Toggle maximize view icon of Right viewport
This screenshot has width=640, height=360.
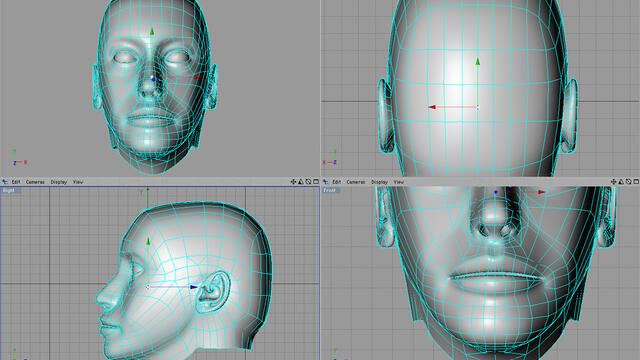pos(316,182)
